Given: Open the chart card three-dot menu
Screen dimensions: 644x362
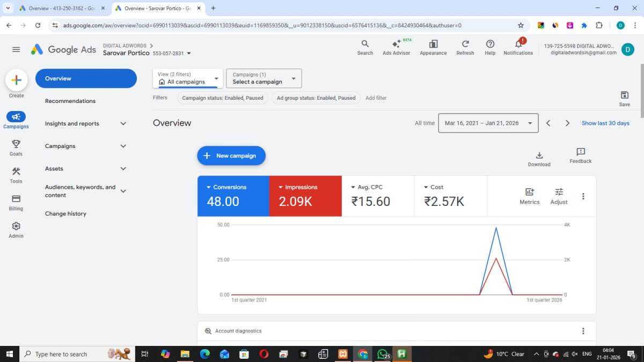Looking at the screenshot, I should 583,196.
